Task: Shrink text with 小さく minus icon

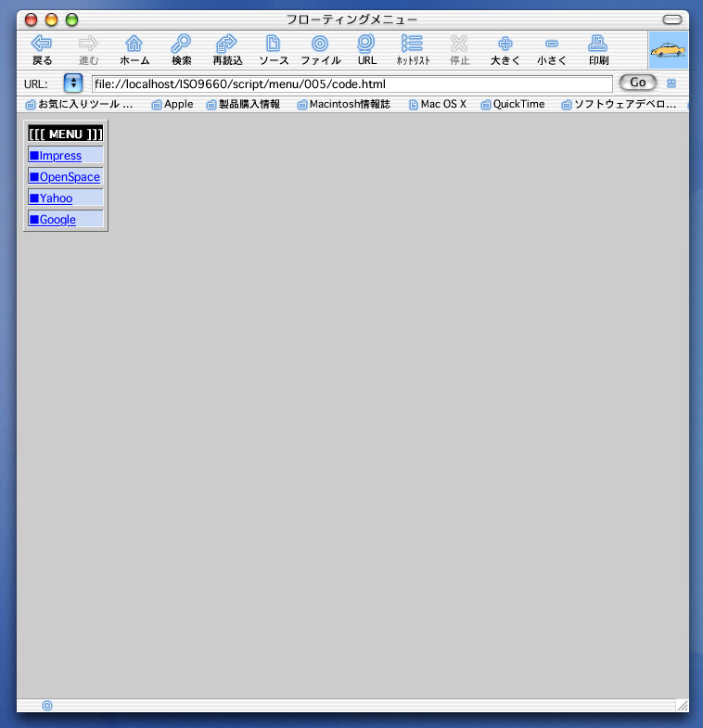Action: 552,44
